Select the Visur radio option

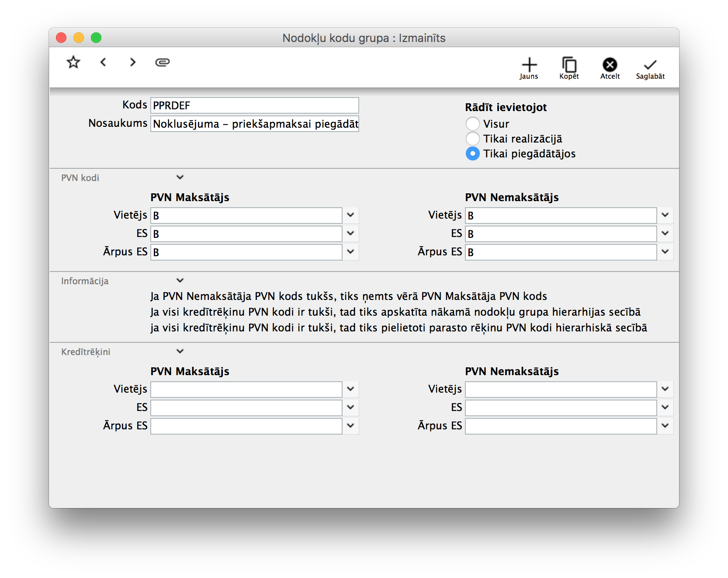pyautogui.click(x=472, y=124)
